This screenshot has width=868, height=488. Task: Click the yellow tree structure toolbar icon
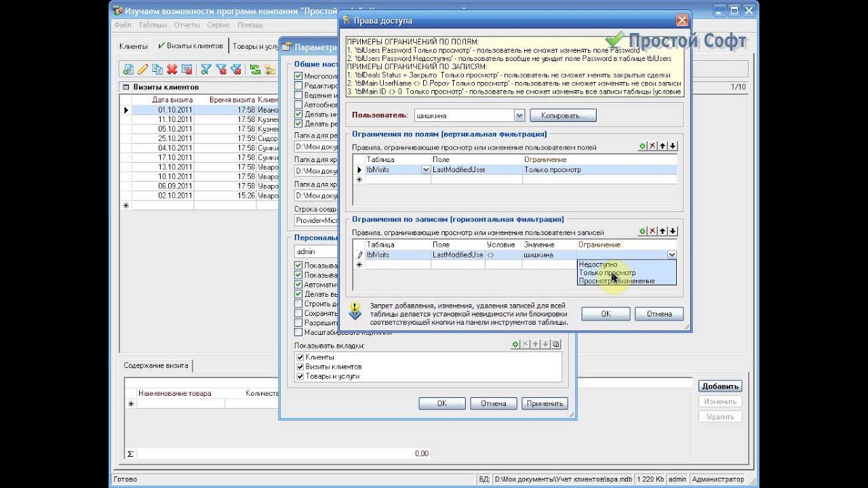coord(270,69)
